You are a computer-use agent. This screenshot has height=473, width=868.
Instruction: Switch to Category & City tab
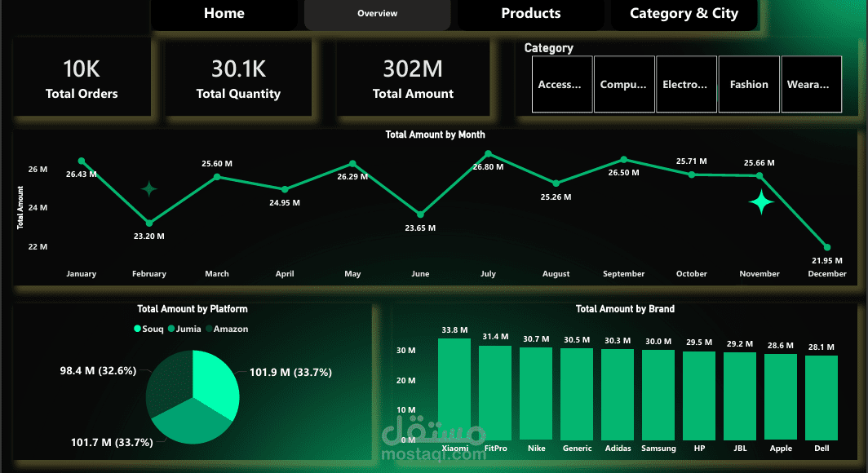684,14
